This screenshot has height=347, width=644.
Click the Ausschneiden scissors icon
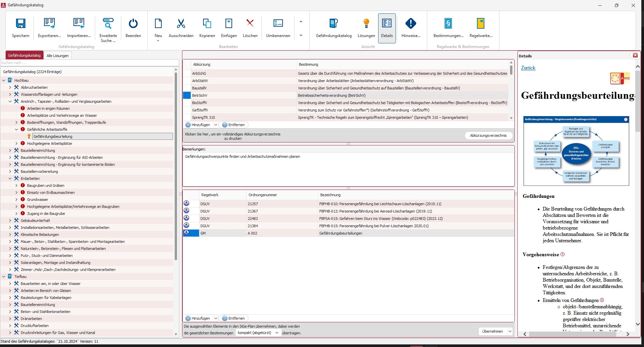(181, 23)
